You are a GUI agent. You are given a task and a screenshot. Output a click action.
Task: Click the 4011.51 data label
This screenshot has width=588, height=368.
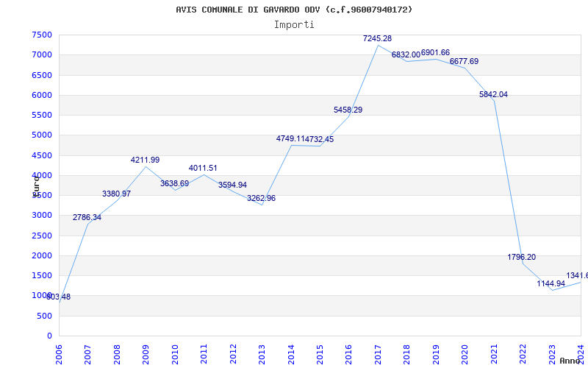tap(203, 169)
